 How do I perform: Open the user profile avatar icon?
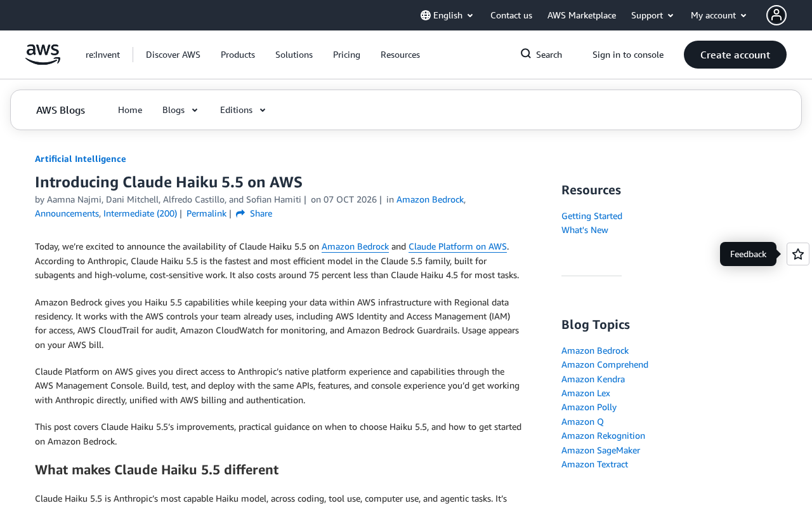coord(776,15)
